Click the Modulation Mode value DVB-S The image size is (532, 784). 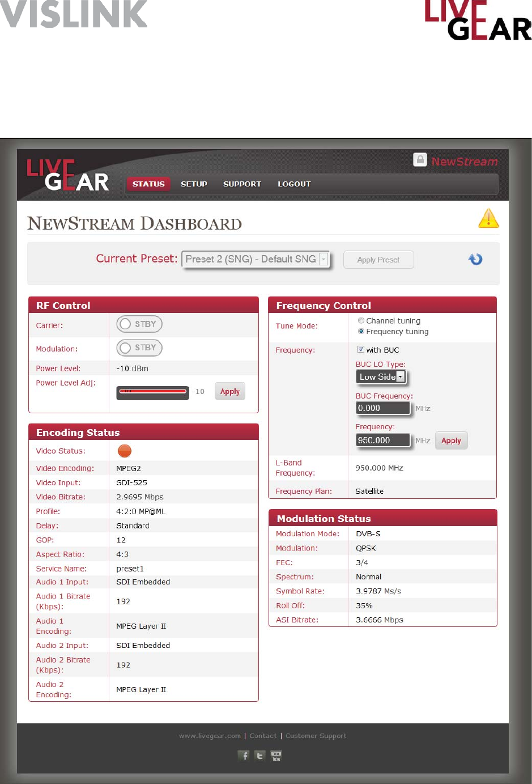tap(368, 533)
